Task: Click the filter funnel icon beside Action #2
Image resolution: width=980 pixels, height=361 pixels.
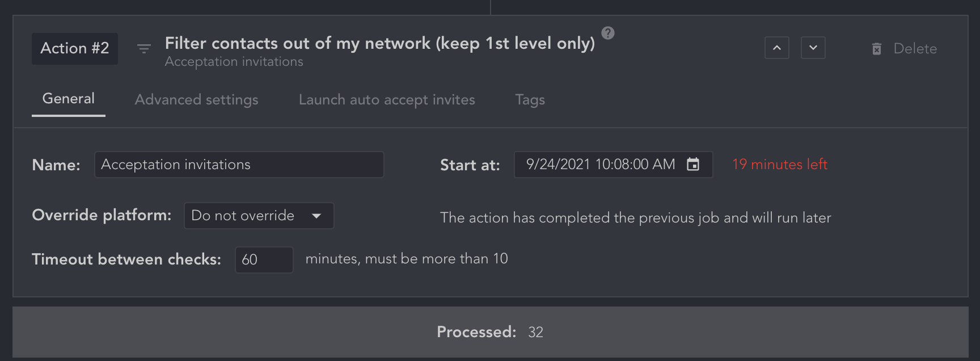Action: tap(144, 49)
